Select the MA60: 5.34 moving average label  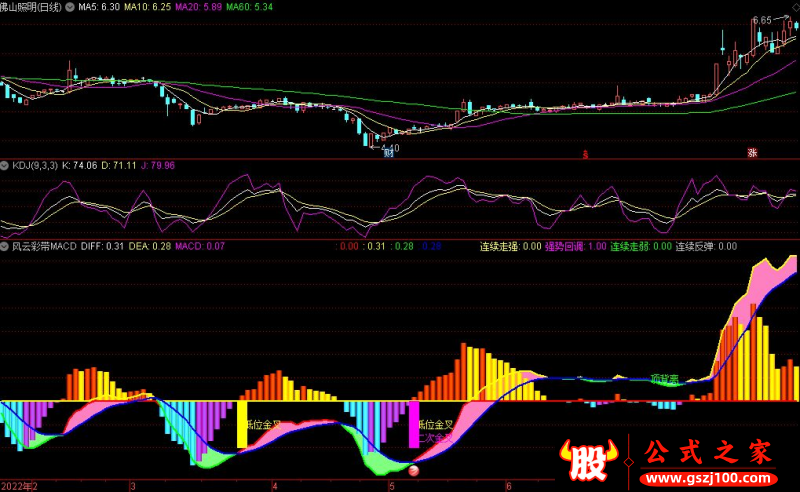tap(249, 7)
